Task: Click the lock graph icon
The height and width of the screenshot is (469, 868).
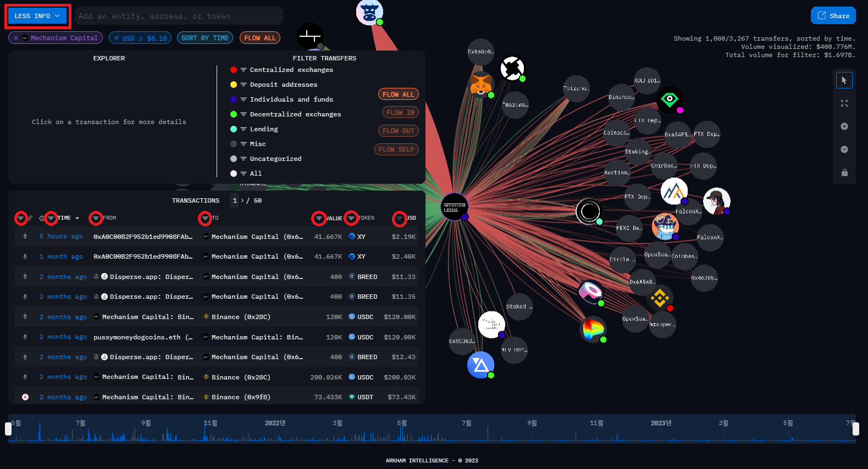Action: [844, 172]
